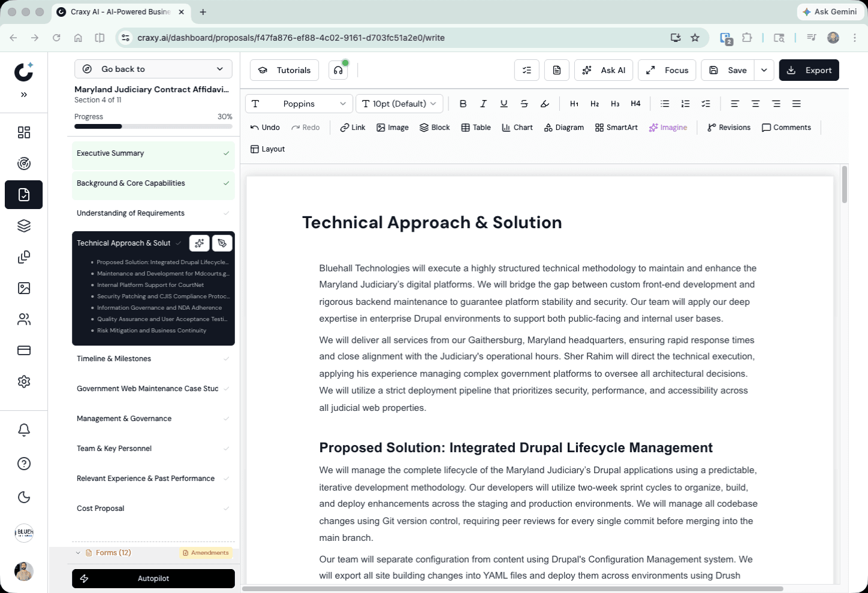Enter Focus mode
Screen dimensions: 868x593
coord(667,70)
